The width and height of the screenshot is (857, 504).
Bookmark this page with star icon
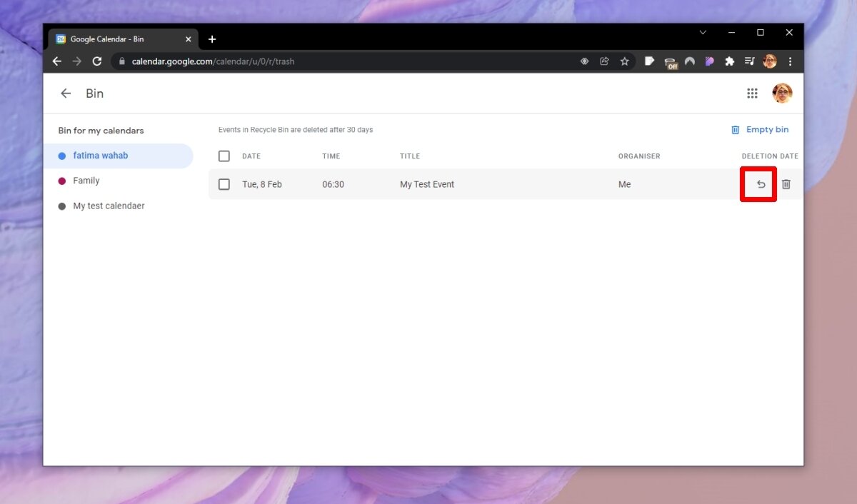click(x=624, y=61)
